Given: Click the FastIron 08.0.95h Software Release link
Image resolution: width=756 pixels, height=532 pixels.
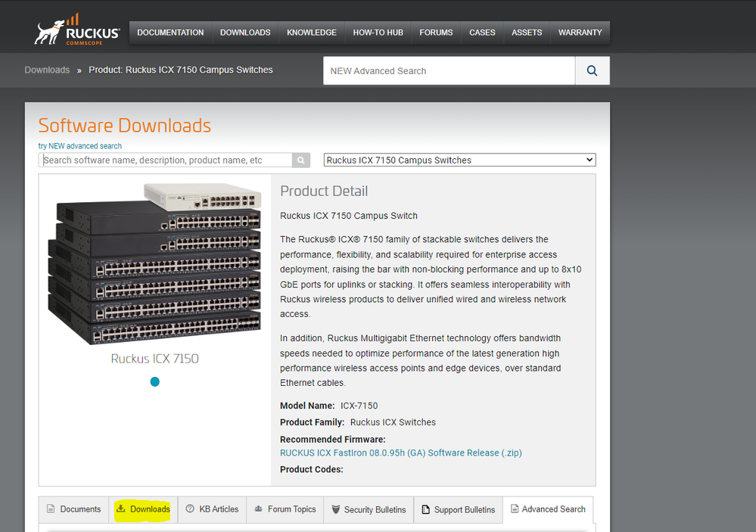Looking at the screenshot, I should [400, 453].
